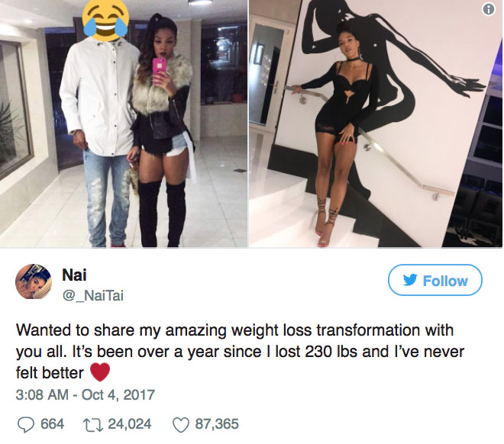
Task: Click the pink phone in the selfie
Action: (x=159, y=71)
